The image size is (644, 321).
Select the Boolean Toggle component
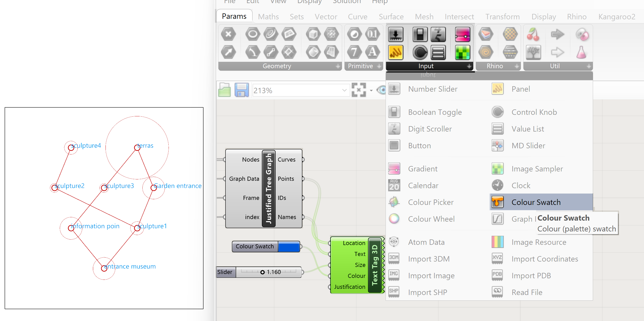435,112
